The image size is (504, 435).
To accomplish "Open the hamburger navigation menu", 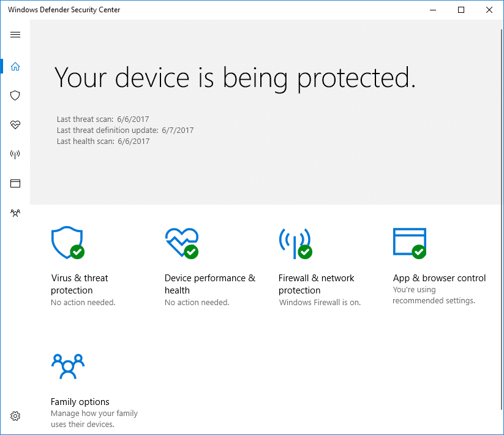I will coord(15,35).
